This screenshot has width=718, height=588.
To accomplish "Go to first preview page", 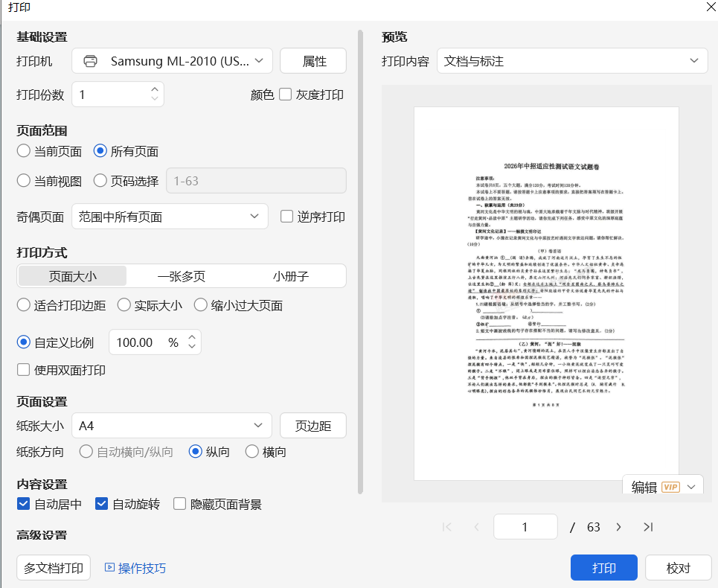I will click(x=447, y=527).
